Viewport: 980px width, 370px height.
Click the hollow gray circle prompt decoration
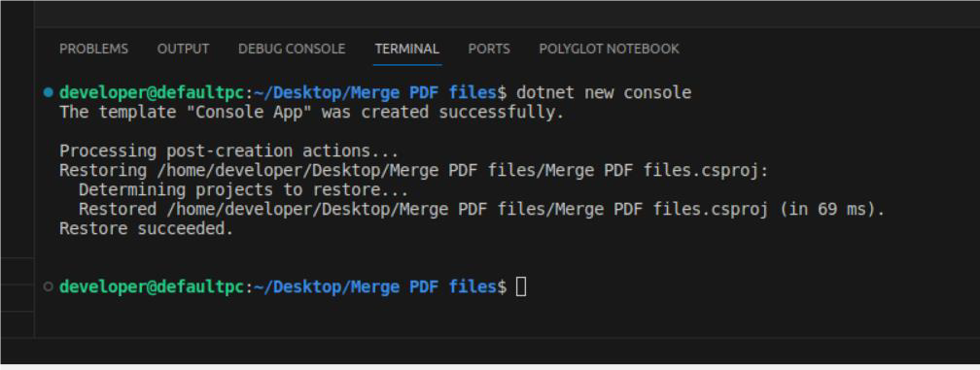[x=49, y=287]
